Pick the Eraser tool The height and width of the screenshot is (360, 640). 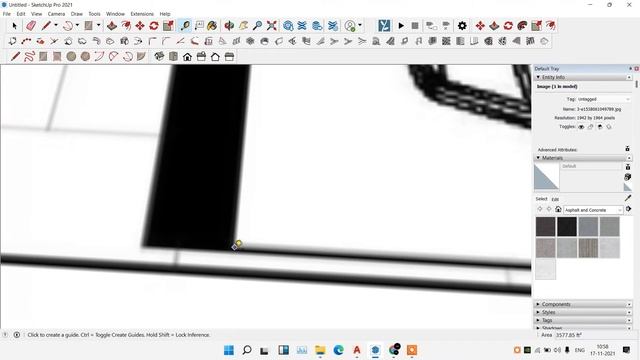point(31,26)
